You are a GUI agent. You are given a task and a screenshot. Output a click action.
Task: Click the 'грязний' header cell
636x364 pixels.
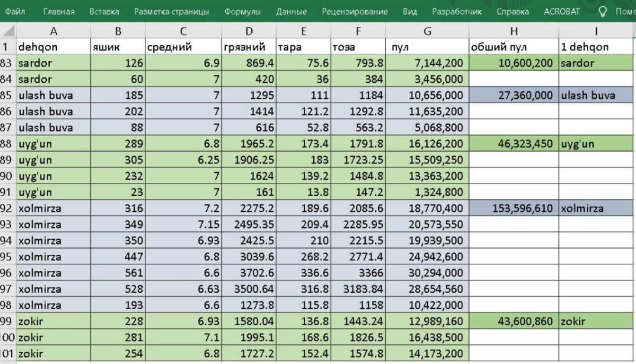[249, 47]
